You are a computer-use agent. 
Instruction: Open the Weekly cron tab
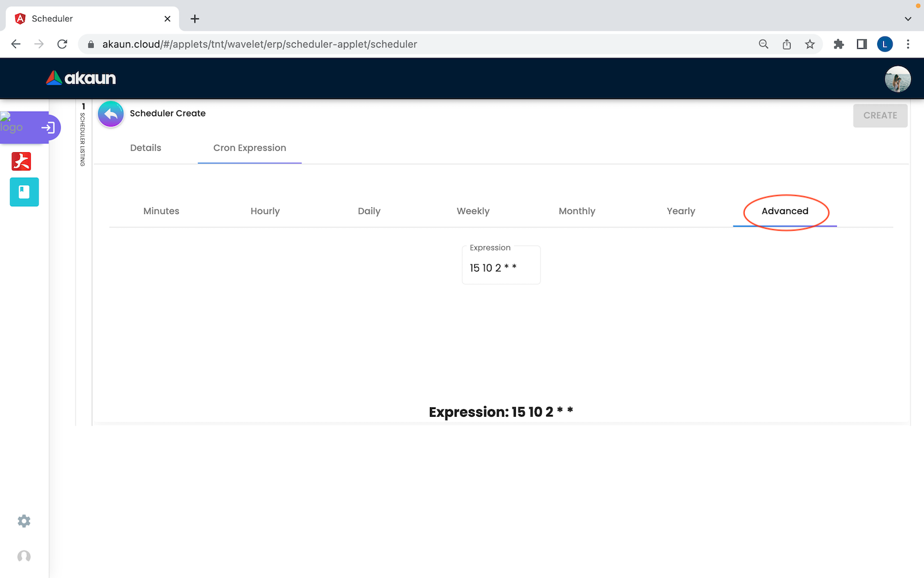pyautogui.click(x=473, y=211)
